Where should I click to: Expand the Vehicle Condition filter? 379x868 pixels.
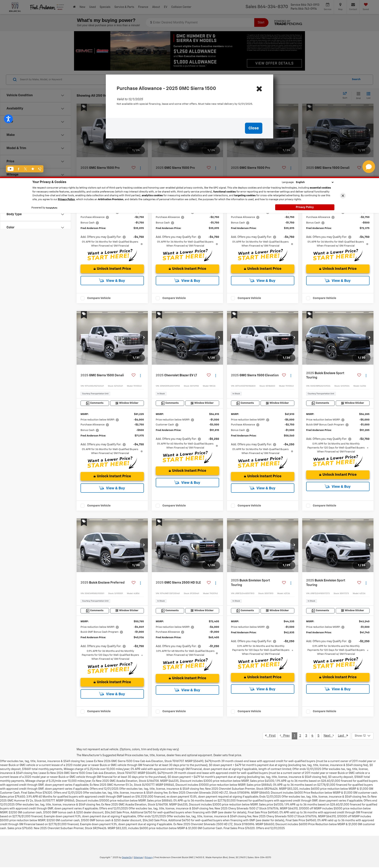point(35,95)
